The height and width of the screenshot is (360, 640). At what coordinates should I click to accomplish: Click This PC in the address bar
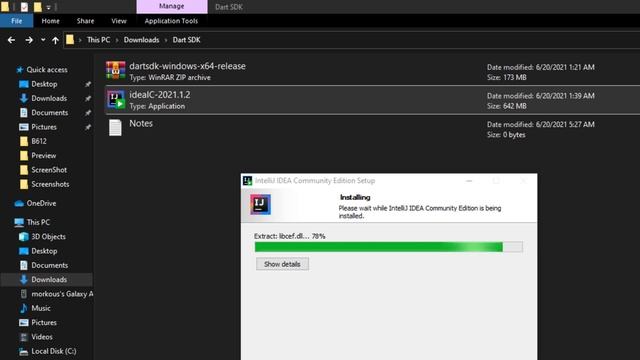(x=98, y=40)
